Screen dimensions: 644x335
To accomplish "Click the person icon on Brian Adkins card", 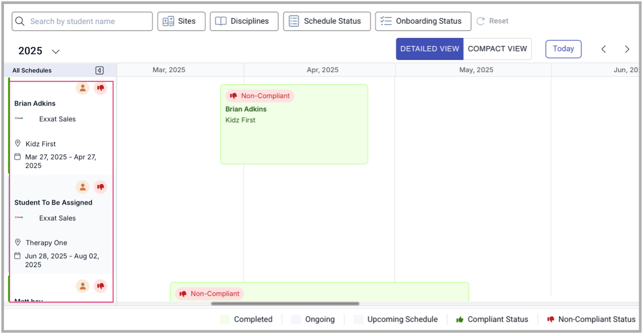I will point(83,88).
